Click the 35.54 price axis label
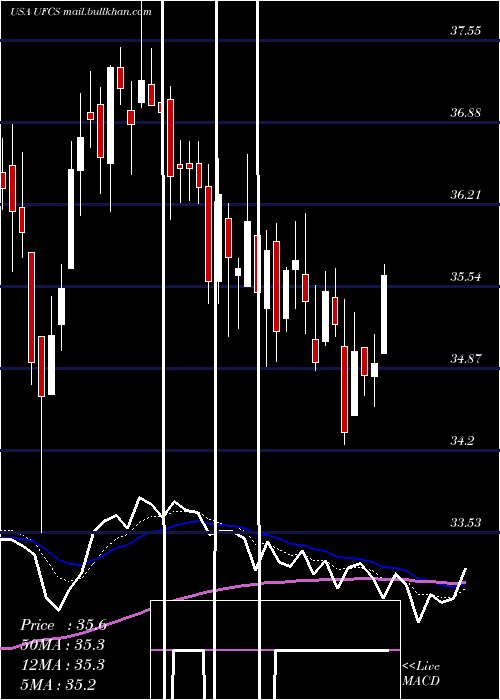The image size is (500, 700). [x=466, y=277]
